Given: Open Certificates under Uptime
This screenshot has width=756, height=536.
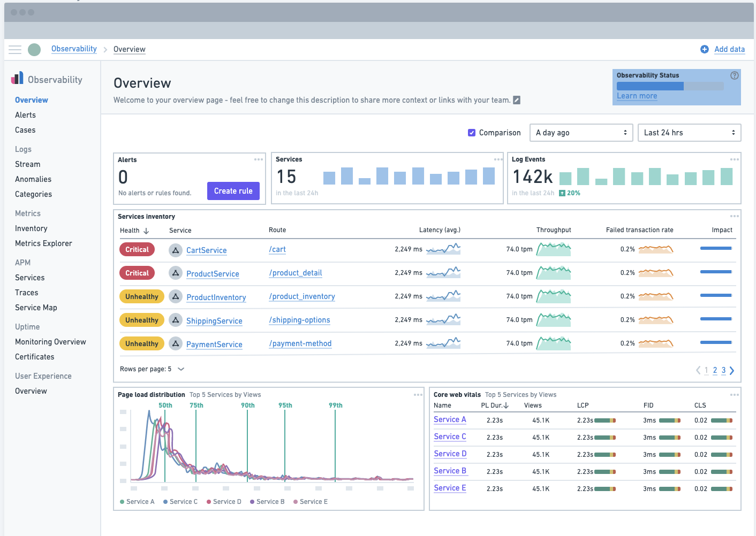Looking at the screenshot, I should click(35, 357).
